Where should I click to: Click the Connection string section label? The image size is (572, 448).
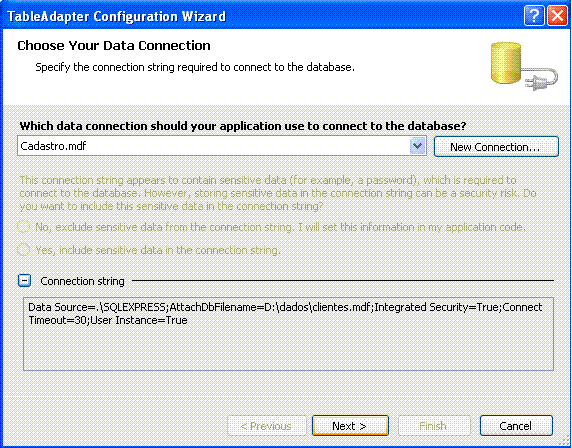82,281
